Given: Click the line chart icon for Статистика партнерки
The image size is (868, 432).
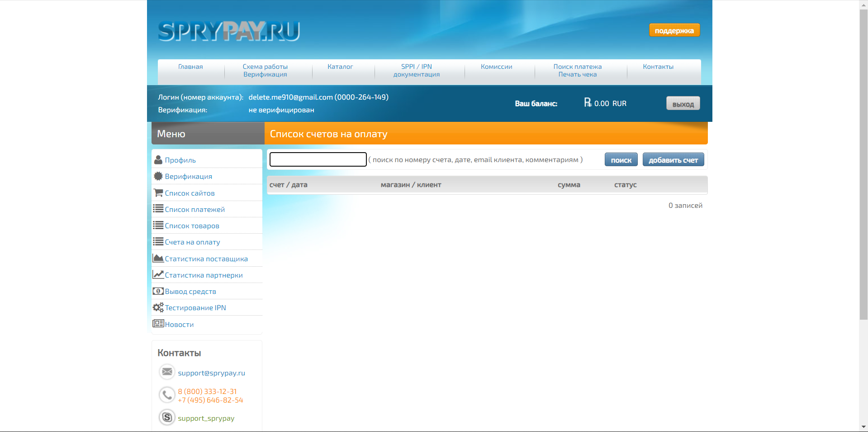Looking at the screenshot, I should coord(158,274).
